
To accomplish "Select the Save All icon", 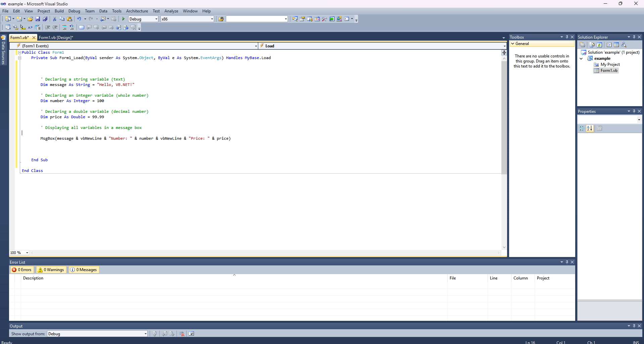I will 45,19.
